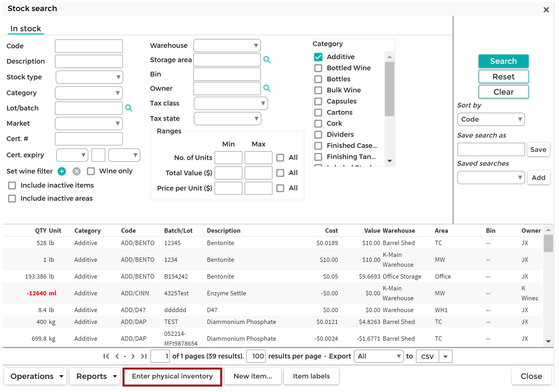The image size is (559, 392).
Task: Check the Capsules category
Action: [x=318, y=101]
